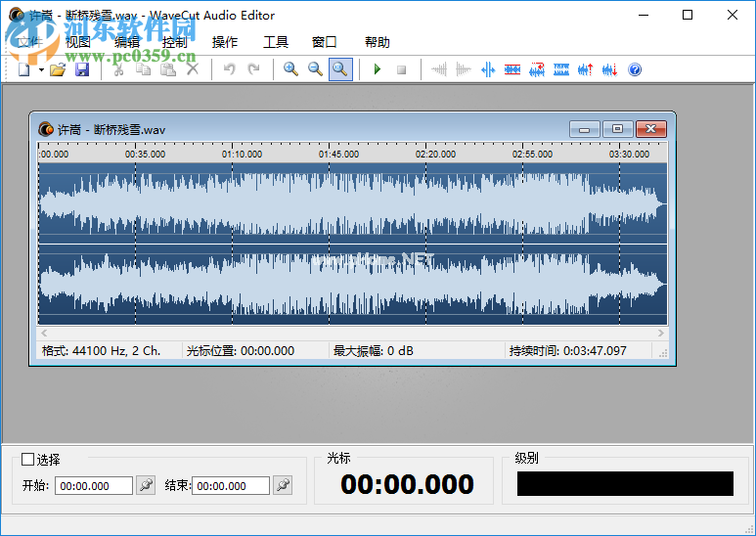Open the 编辑 menu
This screenshot has height=536, width=756.
pyautogui.click(x=127, y=42)
